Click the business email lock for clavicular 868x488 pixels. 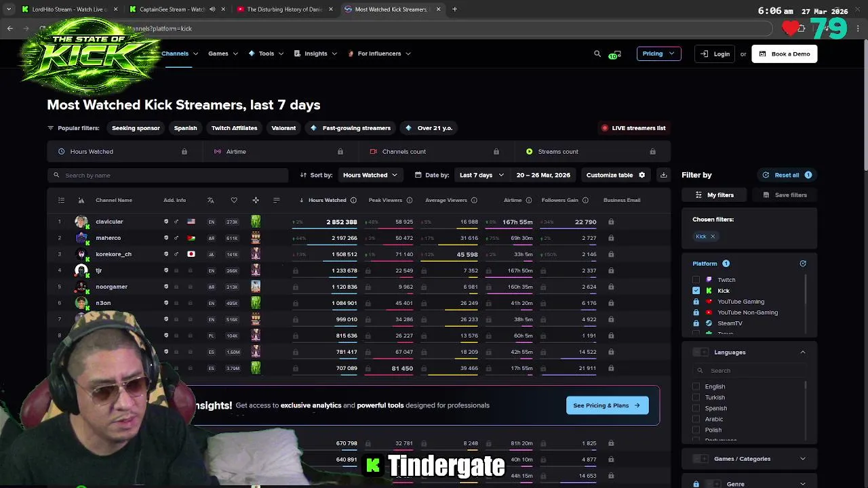click(611, 222)
